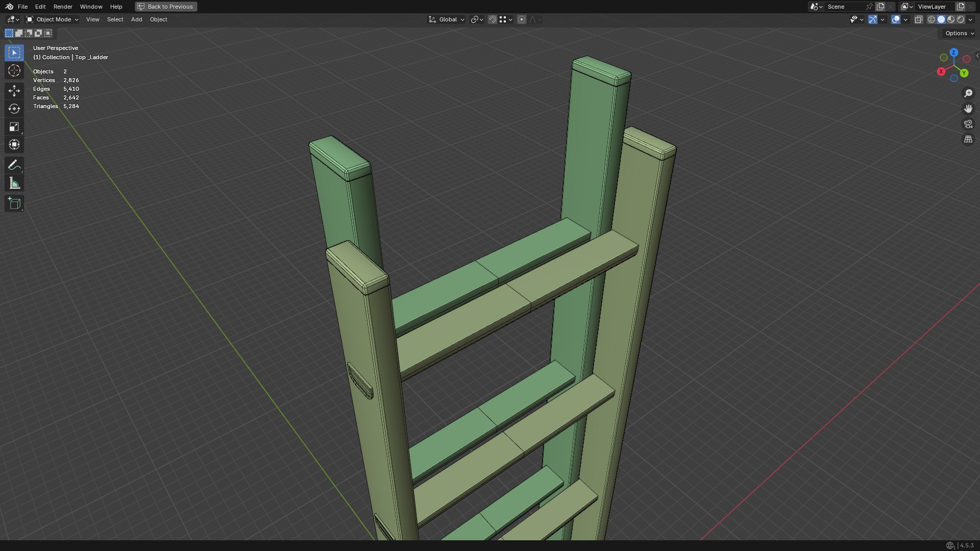Viewport: 980px width, 551px height.
Task: Open Global transform orientation dropdown
Action: (447, 19)
